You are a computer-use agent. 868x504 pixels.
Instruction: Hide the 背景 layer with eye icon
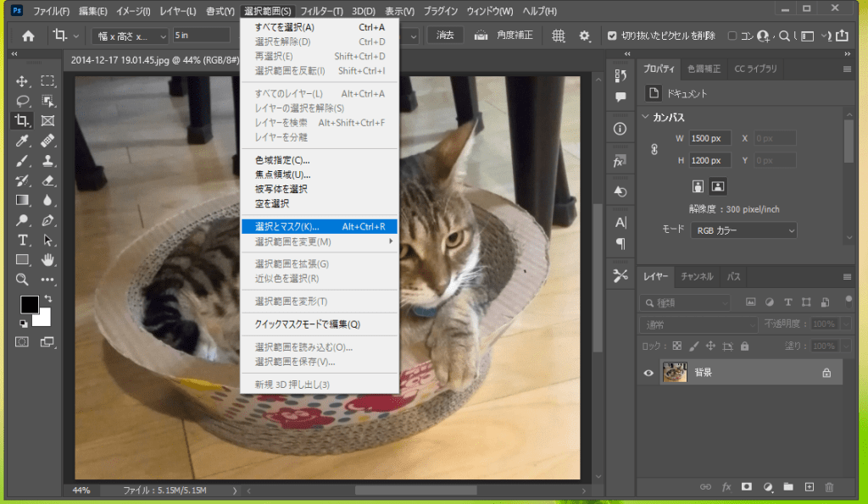click(648, 373)
